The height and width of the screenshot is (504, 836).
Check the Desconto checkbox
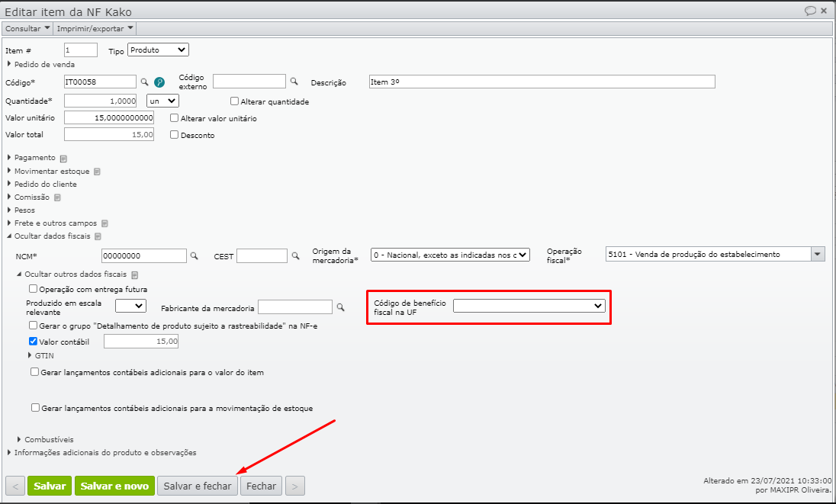click(x=174, y=135)
